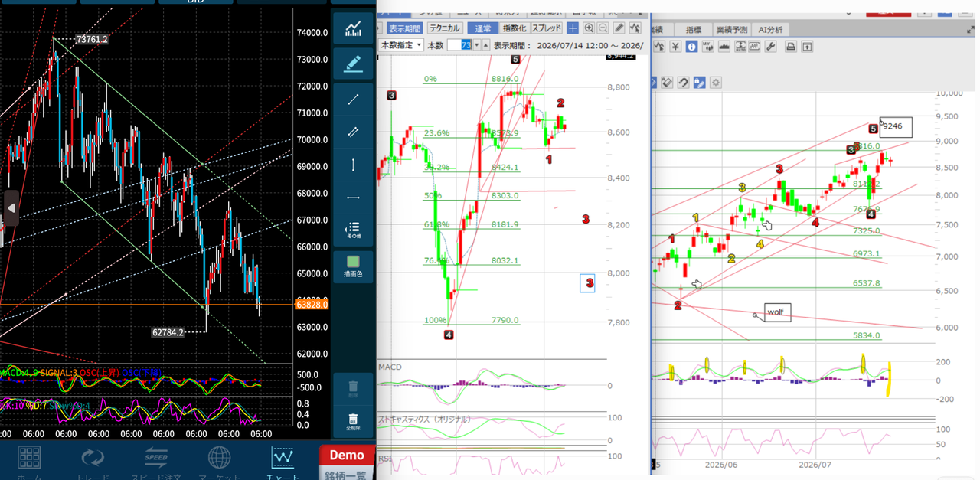Select the pencil drawing tool in the left panel
980x480 pixels.
(x=353, y=63)
